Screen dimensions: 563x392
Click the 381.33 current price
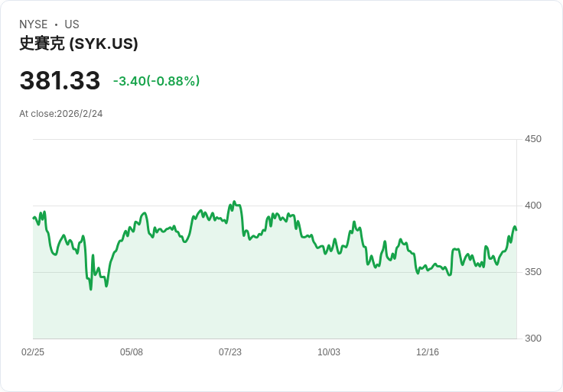(60, 80)
